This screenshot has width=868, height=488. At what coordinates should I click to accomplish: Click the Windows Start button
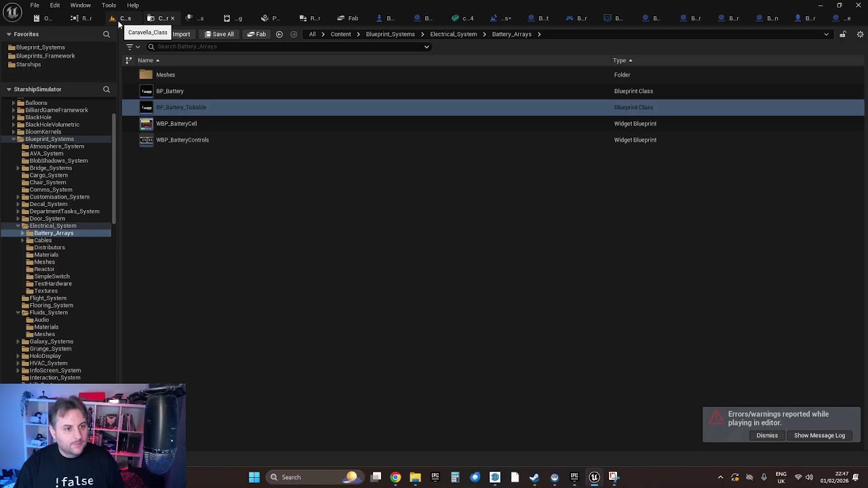pos(254,477)
